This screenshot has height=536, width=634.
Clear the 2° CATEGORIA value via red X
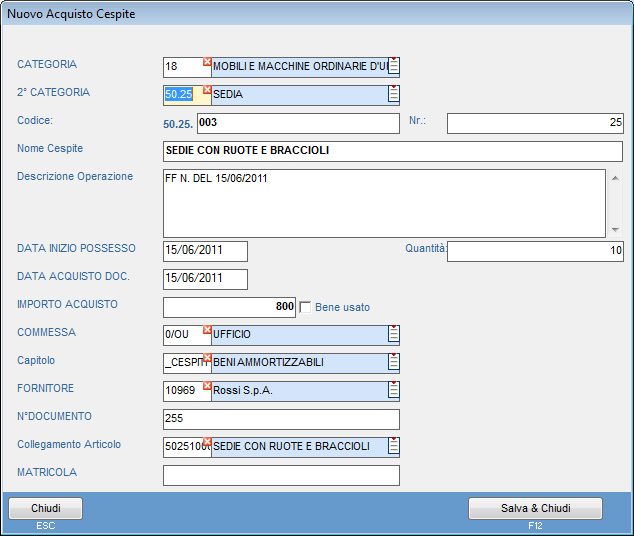tap(207, 90)
